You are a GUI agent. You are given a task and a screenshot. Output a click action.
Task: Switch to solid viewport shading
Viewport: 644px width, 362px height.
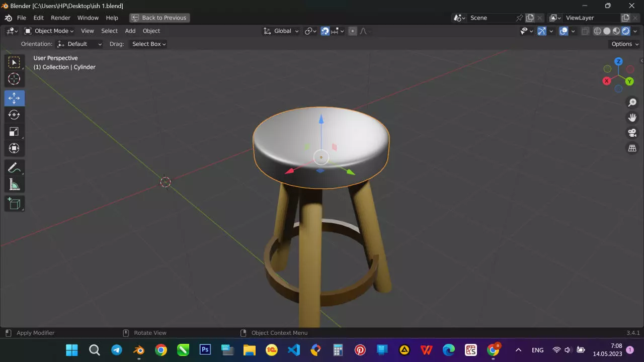pos(607,31)
